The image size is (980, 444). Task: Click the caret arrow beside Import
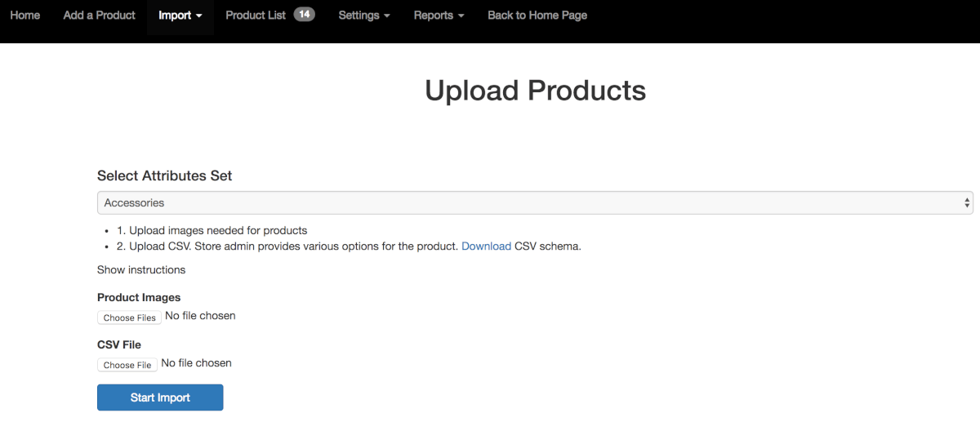pyautogui.click(x=199, y=16)
